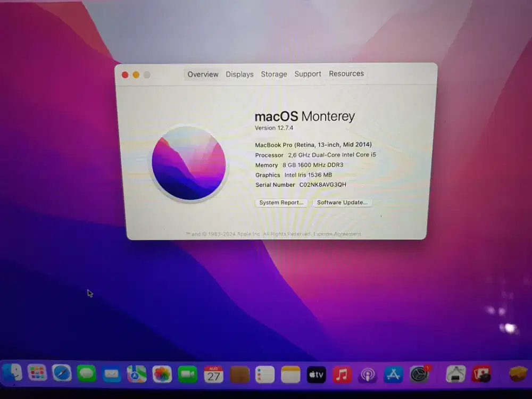Select the Support tab
Image resolution: width=532 pixels, height=399 pixels.
point(307,73)
